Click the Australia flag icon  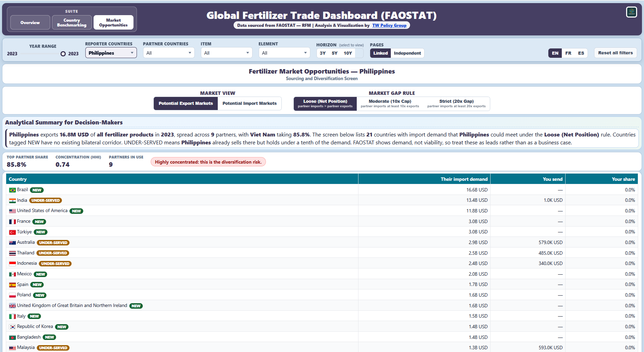point(12,243)
